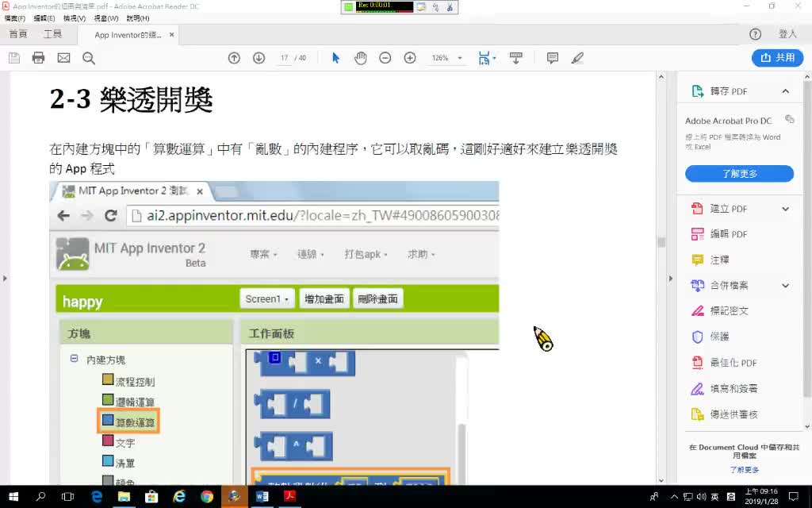Click the page number input field

tap(284, 58)
